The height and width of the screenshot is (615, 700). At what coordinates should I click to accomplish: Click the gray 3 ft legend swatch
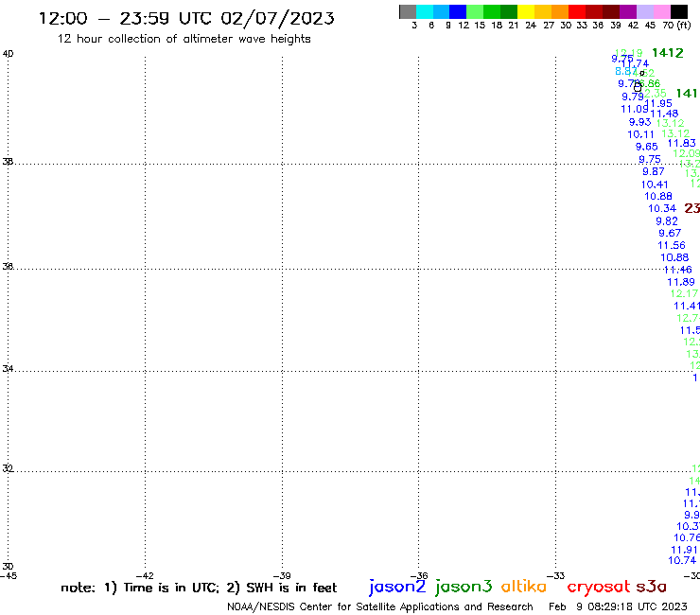click(x=408, y=12)
